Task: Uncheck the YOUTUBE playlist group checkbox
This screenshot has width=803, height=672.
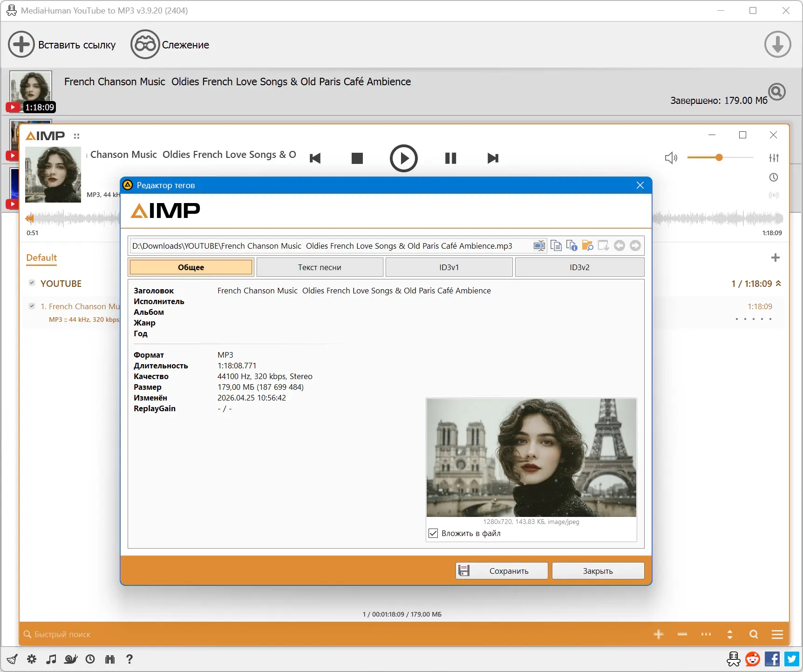Action: [x=32, y=283]
